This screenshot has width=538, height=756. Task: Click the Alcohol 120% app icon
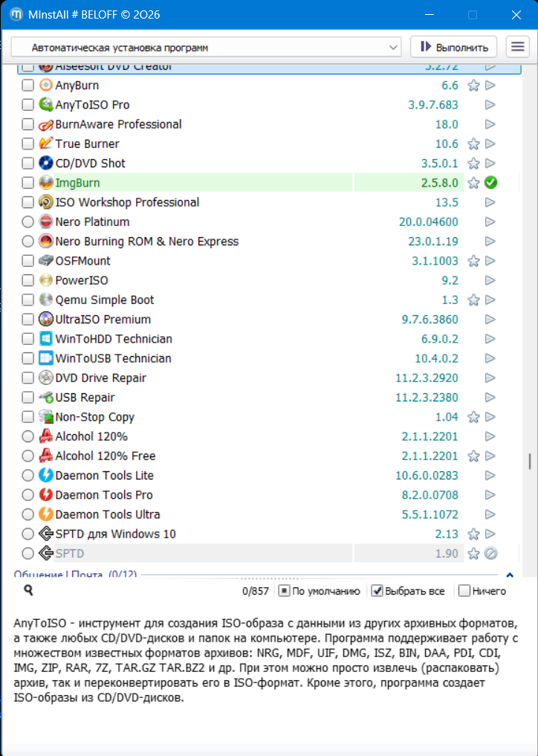45,436
